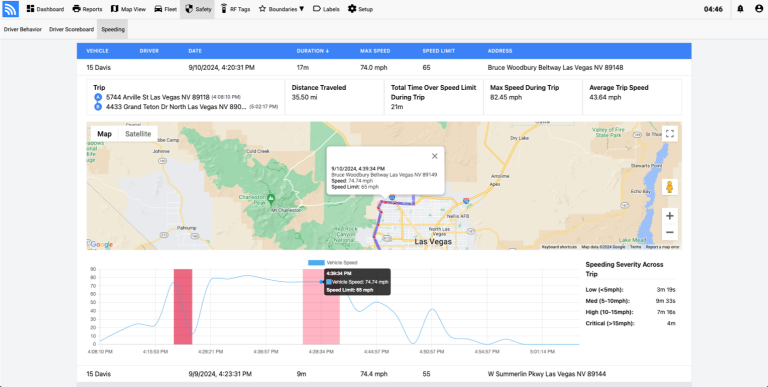
Task: Click W Summerlin Pkwy address cell
Action: [547, 374]
